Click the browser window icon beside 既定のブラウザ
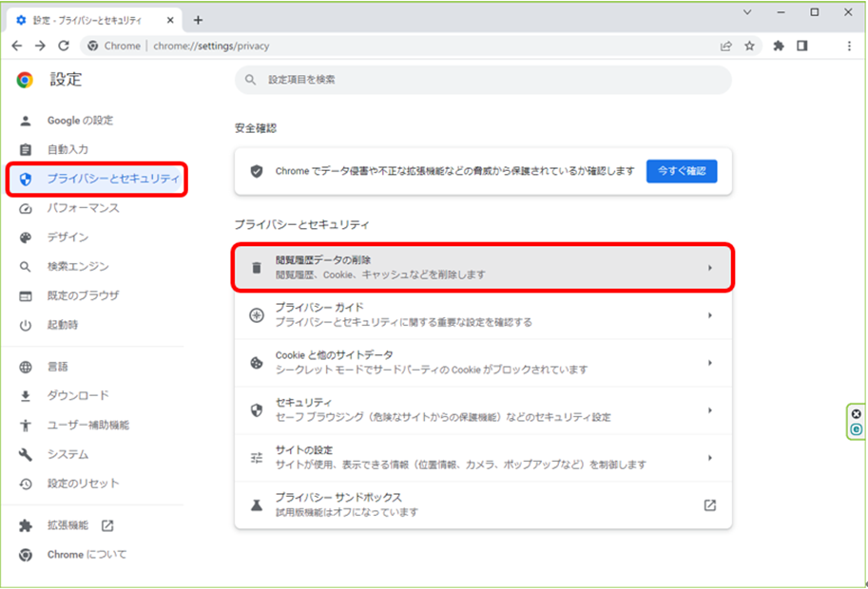Image resolution: width=868 pixels, height=589 pixels. [x=26, y=295]
